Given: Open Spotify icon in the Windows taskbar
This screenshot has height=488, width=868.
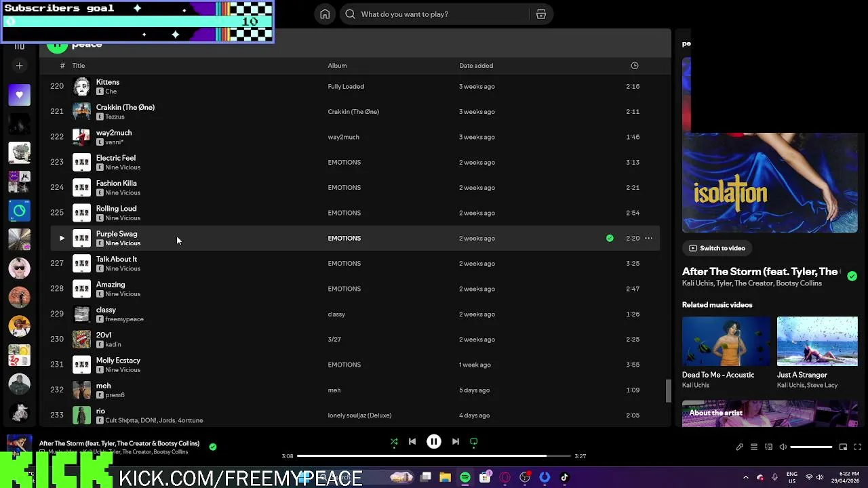Looking at the screenshot, I should point(465,478).
